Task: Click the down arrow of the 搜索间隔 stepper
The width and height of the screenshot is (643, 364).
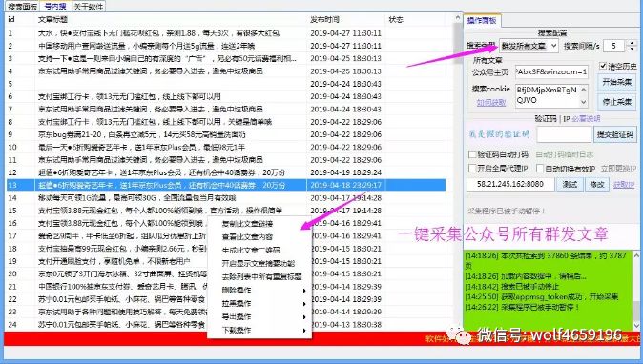Action: (x=632, y=49)
